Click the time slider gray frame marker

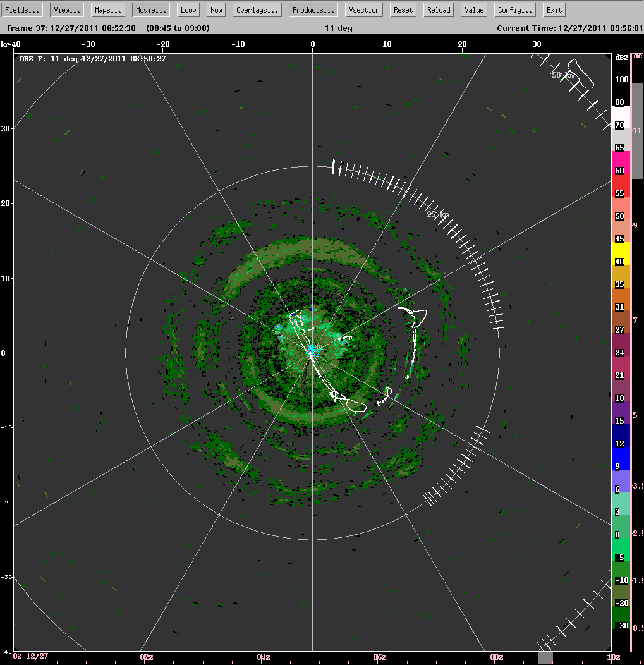(545, 658)
